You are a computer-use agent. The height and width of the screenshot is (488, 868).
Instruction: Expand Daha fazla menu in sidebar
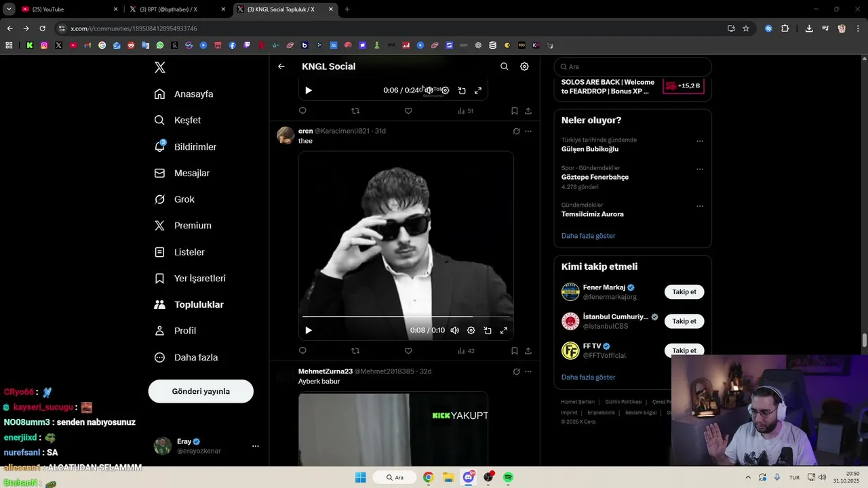click(186, 357)
